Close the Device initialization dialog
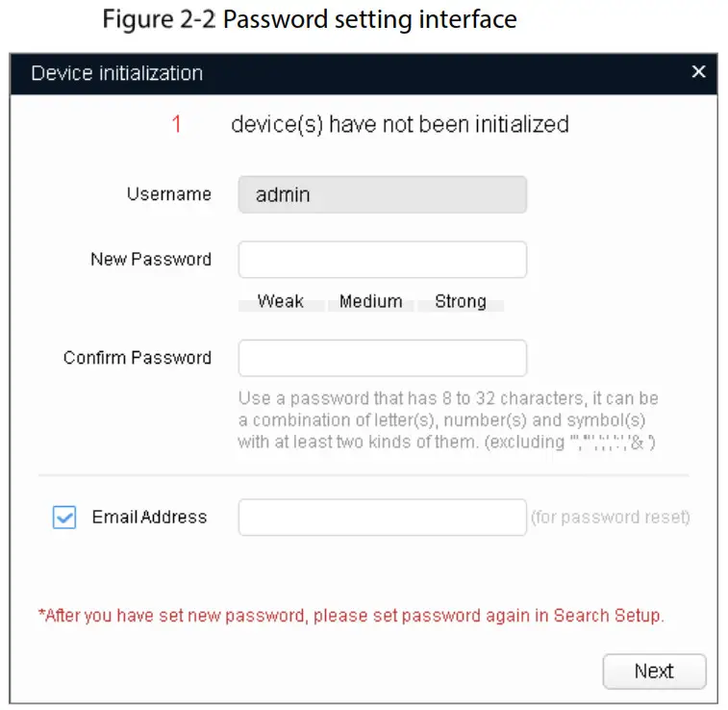Viewport: 728px width, 710px height. (698, 72)
